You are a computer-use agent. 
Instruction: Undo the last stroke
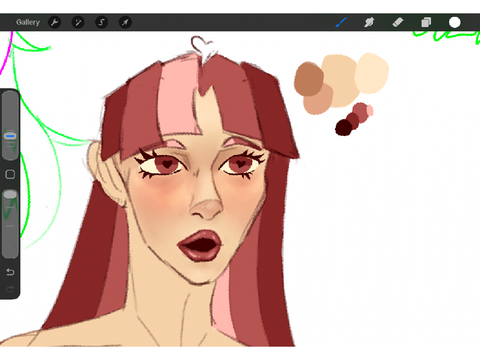click(x=10, y=272)
